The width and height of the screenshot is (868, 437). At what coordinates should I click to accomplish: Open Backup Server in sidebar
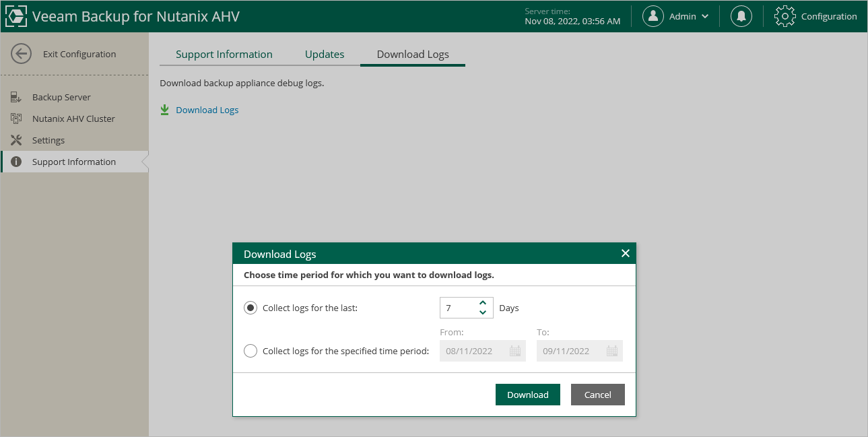(x=75, y=97)
